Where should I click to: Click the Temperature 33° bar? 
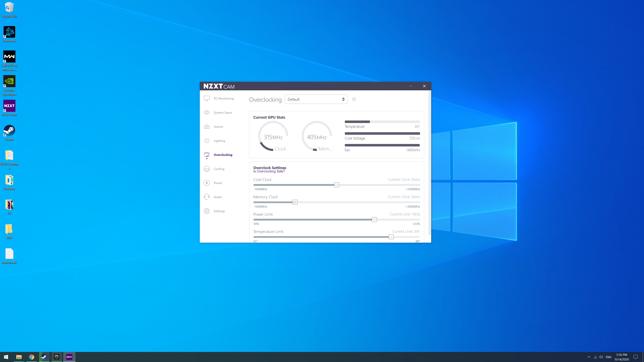(382, 122)
